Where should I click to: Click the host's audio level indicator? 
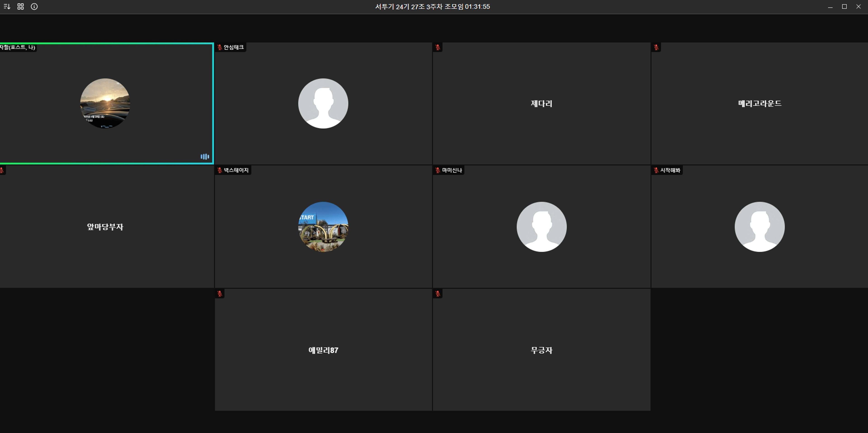point(205,157)
